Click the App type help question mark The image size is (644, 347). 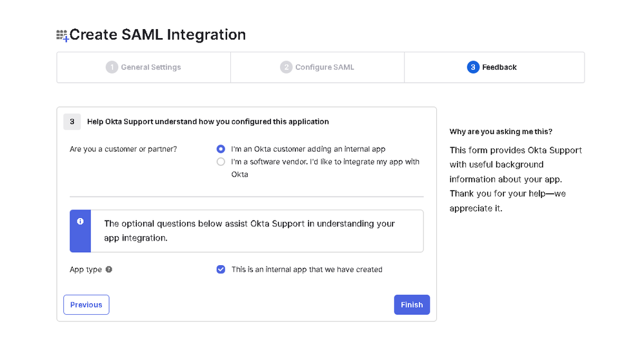coord(109,270)
